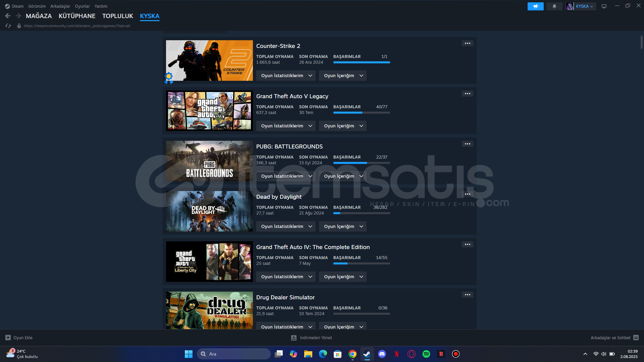Expand Oyun İçeriğim for Counter-Strike 2
644x362 pixels.
[x=343, y=75]
